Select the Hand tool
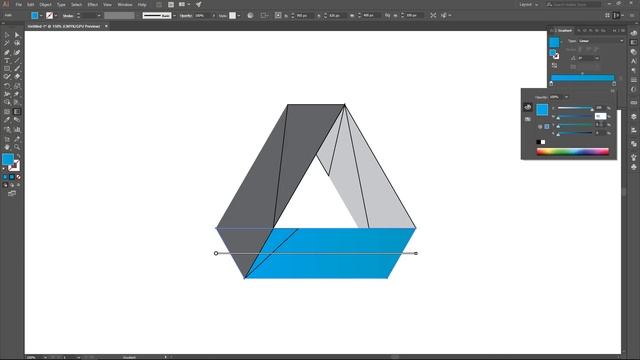640x360 pixels. click(7, 147)
